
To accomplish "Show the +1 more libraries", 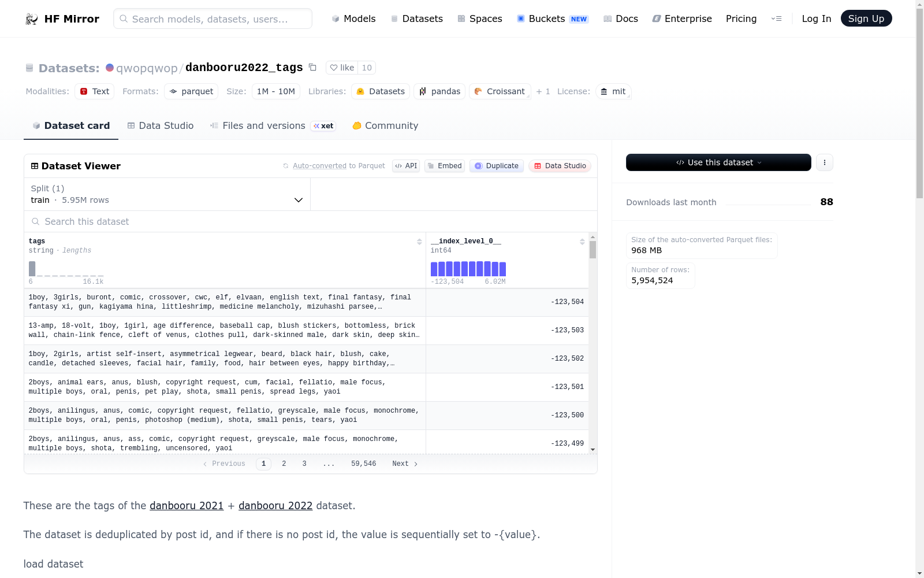I will tap(543, 91).
